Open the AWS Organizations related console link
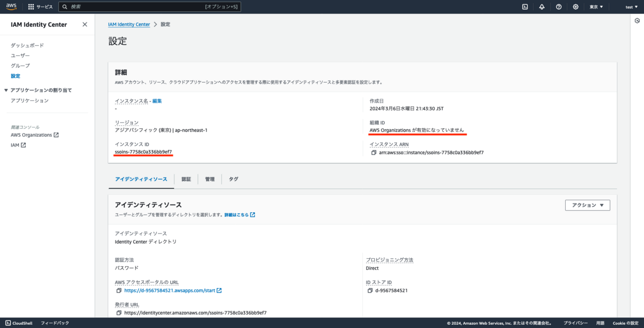The image size is (644, 328). pyautogui.click(x=34, y=135)
